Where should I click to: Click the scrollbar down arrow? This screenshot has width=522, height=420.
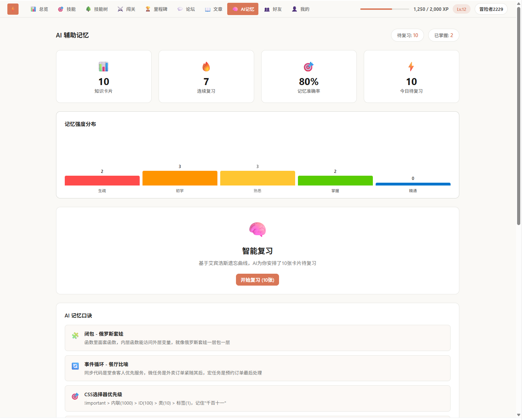pos(519,415)
